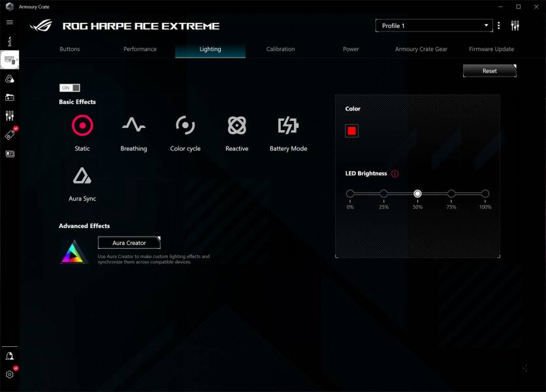Select the Device keyboard icon in sidebar
The width and height of the screenshot is (546, 392).
click(x=10, y=60)
